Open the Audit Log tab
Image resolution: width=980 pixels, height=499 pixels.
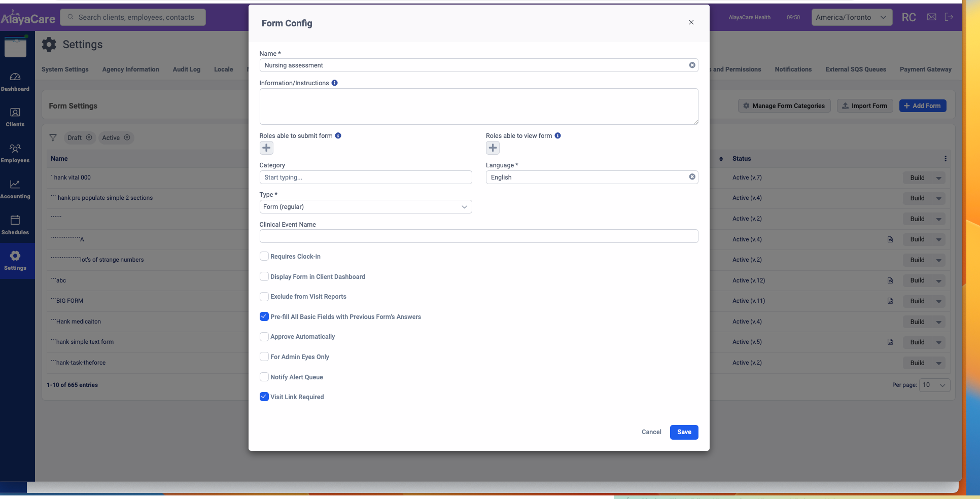186,69
